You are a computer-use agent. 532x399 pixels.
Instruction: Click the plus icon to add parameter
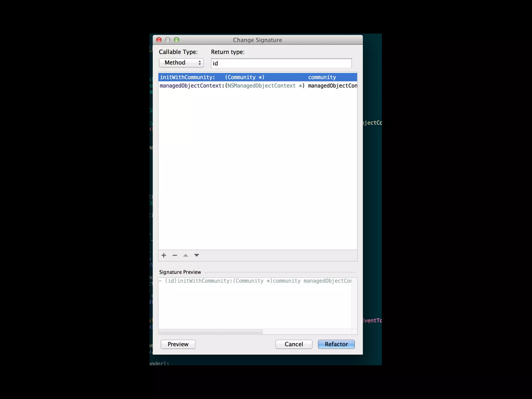click(x=164, y=255)
